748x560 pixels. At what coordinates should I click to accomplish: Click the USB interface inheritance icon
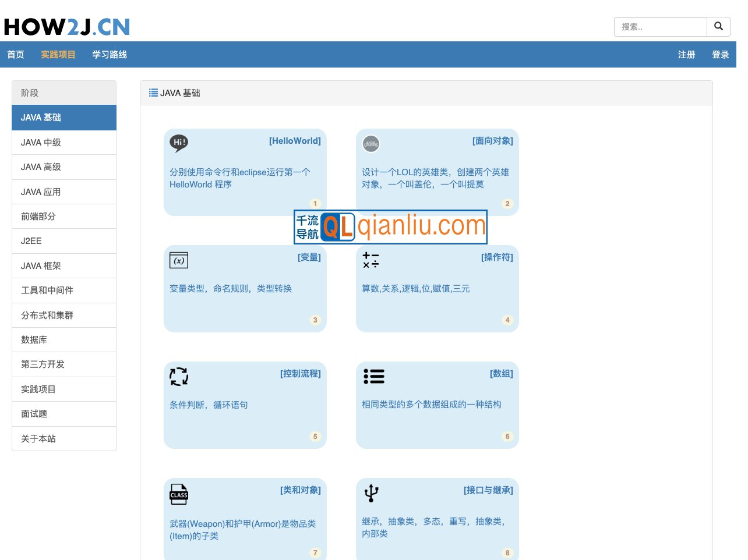pos(371,493)
